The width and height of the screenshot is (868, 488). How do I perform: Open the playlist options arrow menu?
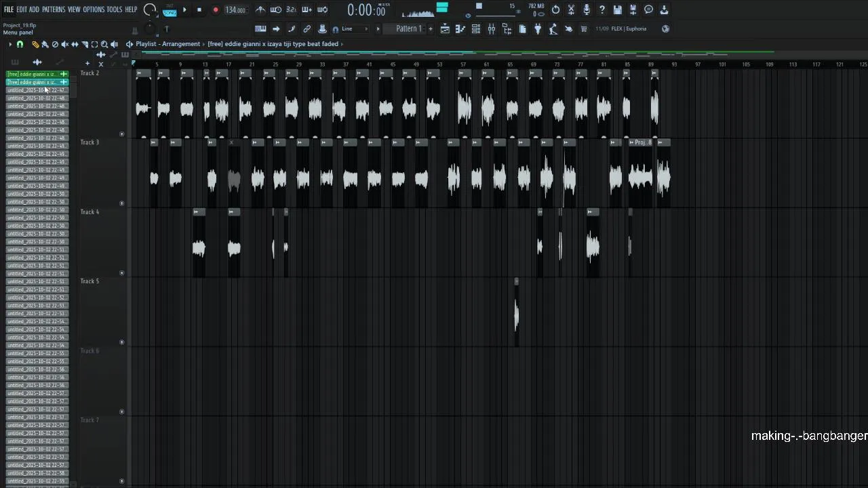9,44
